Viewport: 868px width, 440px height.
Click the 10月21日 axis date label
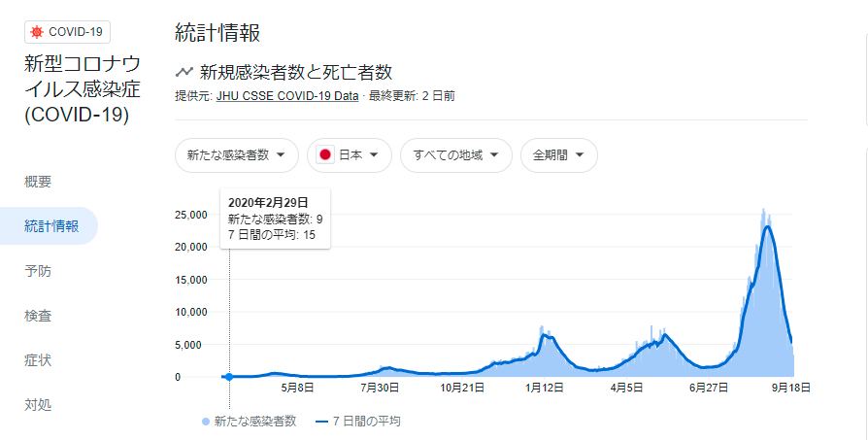click(462, 388)
